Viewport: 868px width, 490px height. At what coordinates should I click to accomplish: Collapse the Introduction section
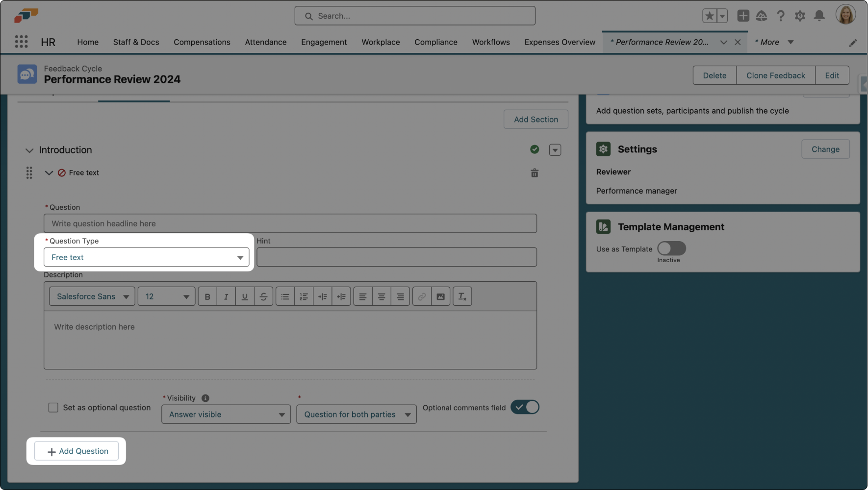click(x=29, y=150)
